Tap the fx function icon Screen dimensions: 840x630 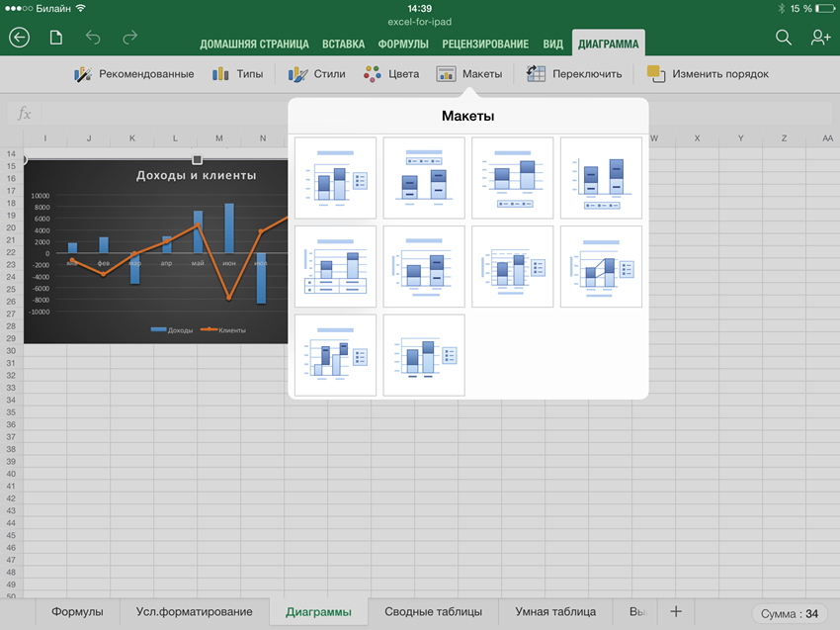(x=24, y=113)
